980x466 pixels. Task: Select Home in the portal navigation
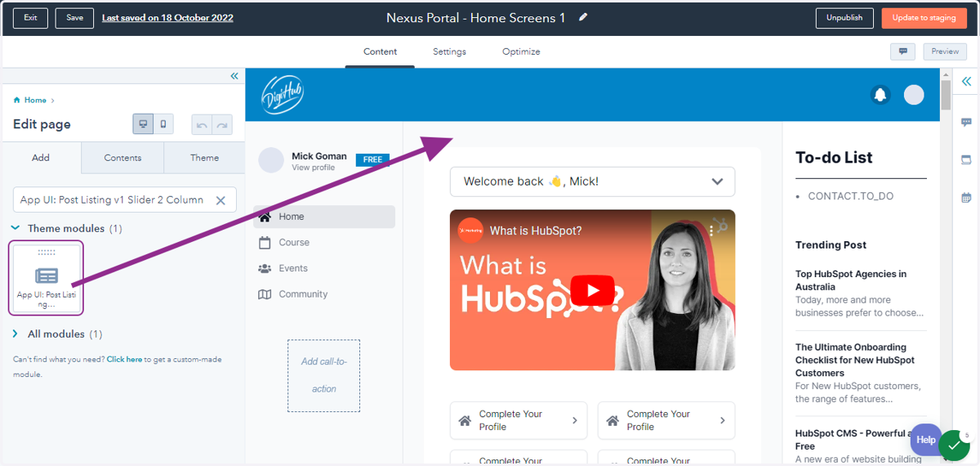click(324, 217)
